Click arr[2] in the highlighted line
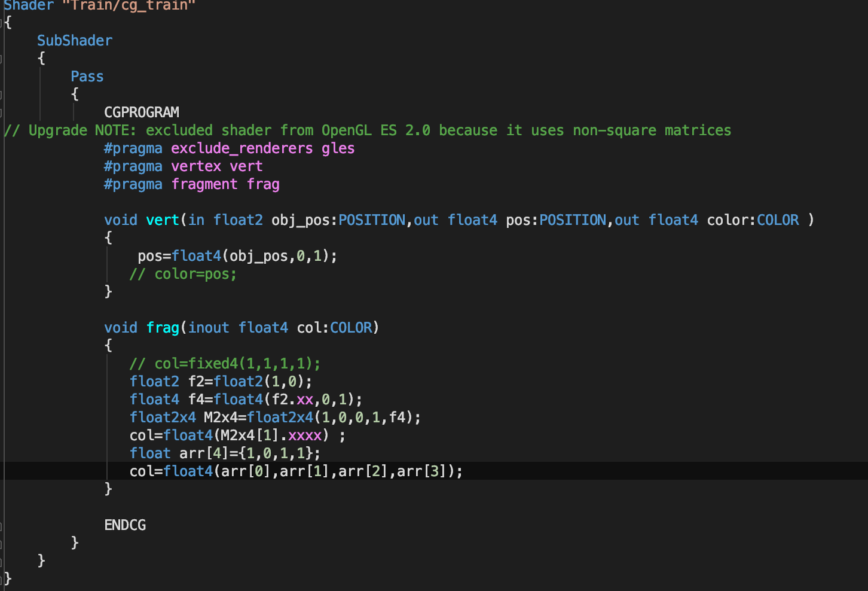The height and width of the screenshot is (591, 868). click(363, 471)
